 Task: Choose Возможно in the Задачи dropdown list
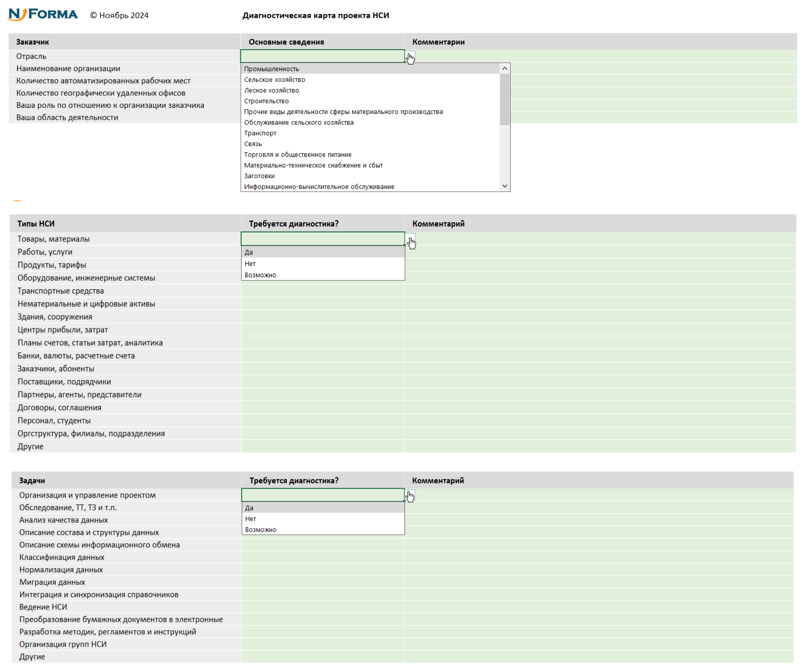coord(323,530)
